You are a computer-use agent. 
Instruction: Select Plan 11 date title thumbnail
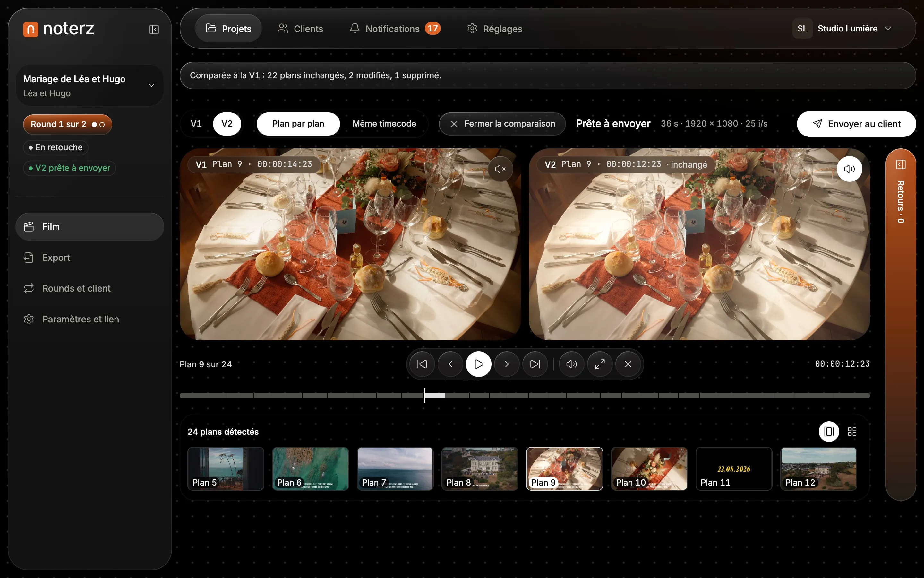pos(734,469)
